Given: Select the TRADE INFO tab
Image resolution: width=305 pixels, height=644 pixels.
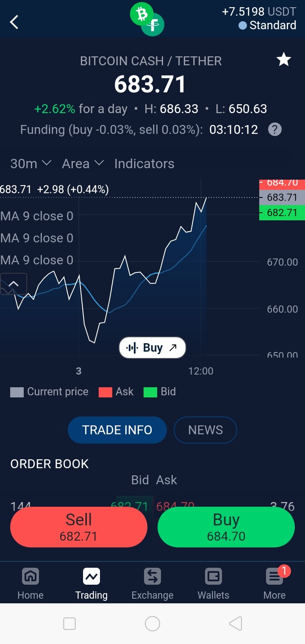Looking at the screenshot, I should click(x=117, y=430).
